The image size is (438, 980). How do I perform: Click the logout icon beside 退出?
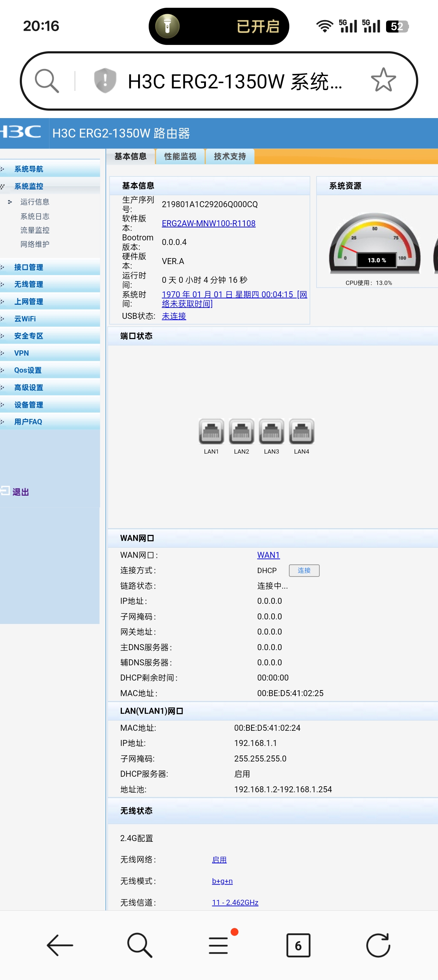[x=5, y=490]
